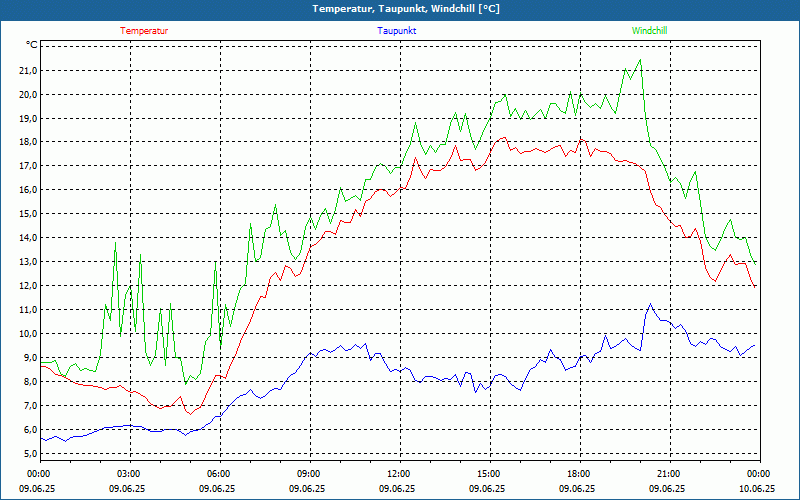Click the 11,0 y-axis value
The image size is (800, 500).
(28, 310)
